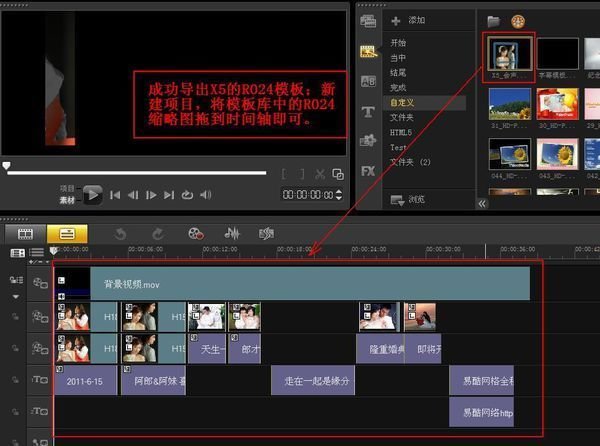Image resolution: width=600 pixels, height=446 pixels.
Task: Click the folder icon above the thumbnails
Action: click(x=494, y=21)
